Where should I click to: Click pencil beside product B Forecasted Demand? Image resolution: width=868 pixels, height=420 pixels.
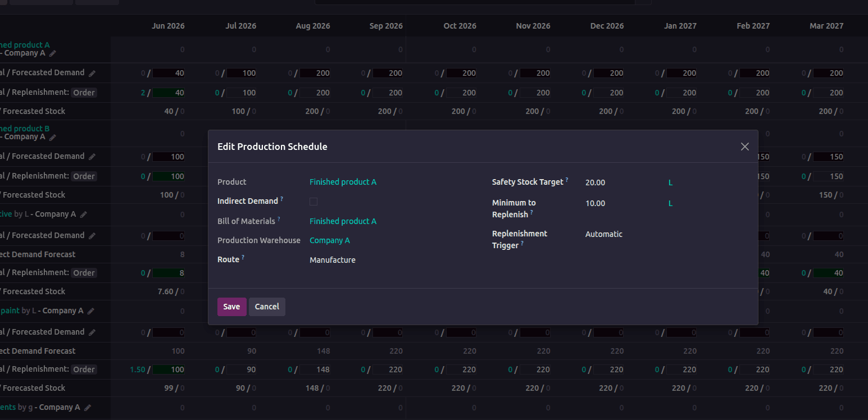coord(92,157)
